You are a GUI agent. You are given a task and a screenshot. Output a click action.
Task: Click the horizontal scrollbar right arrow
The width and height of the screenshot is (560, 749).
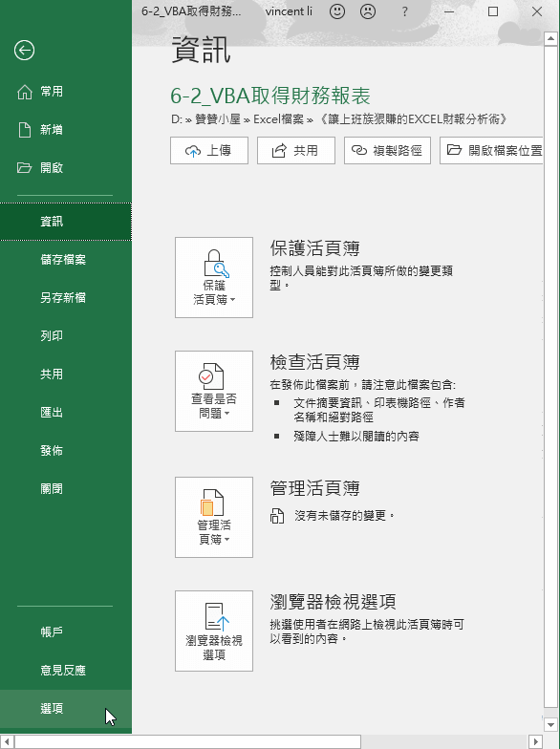[535, 741]
